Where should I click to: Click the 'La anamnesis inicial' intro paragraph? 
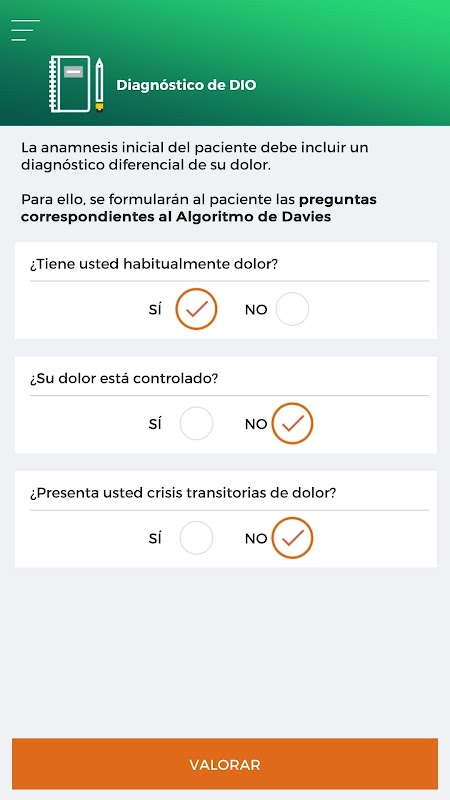tap(195, 157)
